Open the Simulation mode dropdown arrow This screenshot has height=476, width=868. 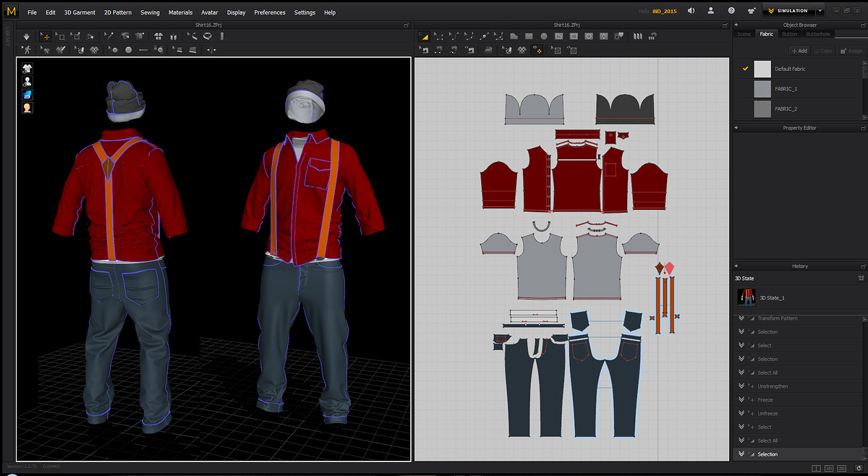(x=820, y=11)
